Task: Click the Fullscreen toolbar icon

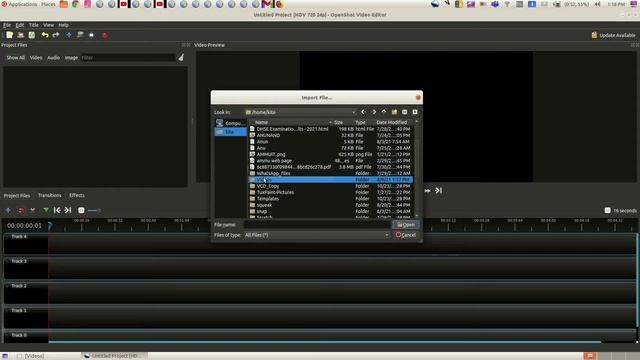Action: click(91, 35)
